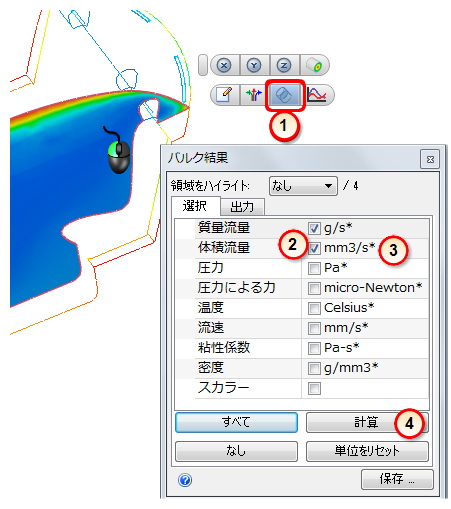451x509 pixels.
Task: Select the 粘性係数 row label
Action: (x=224, y=348)
